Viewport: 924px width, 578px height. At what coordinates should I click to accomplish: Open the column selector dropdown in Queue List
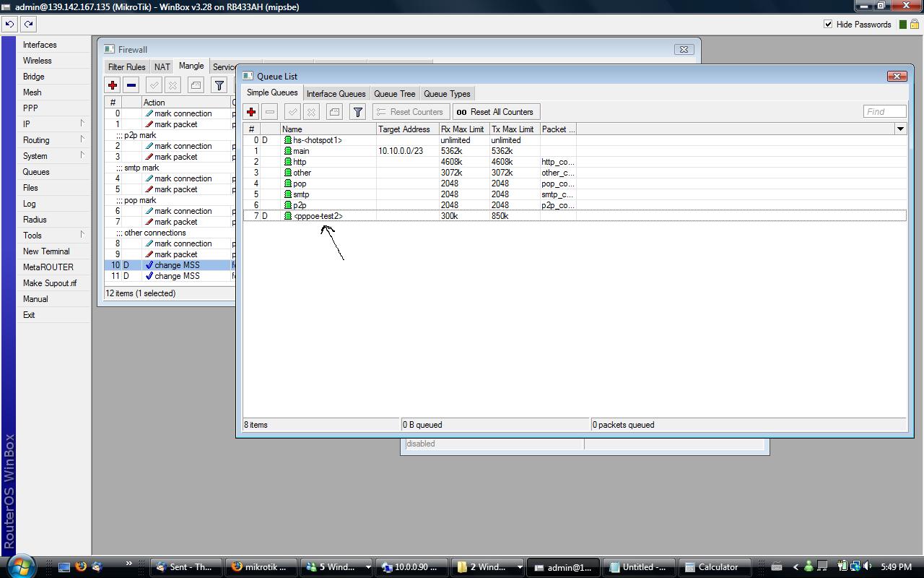point(900,129)
